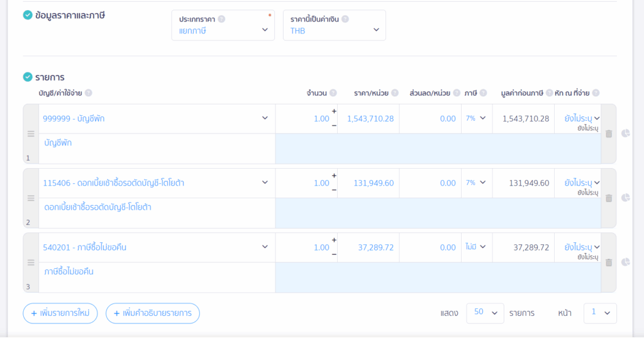This screenshot has width=644, height=338.
Task: Decrease quantity with minus on row 3
Action: (x=334, y=254)
